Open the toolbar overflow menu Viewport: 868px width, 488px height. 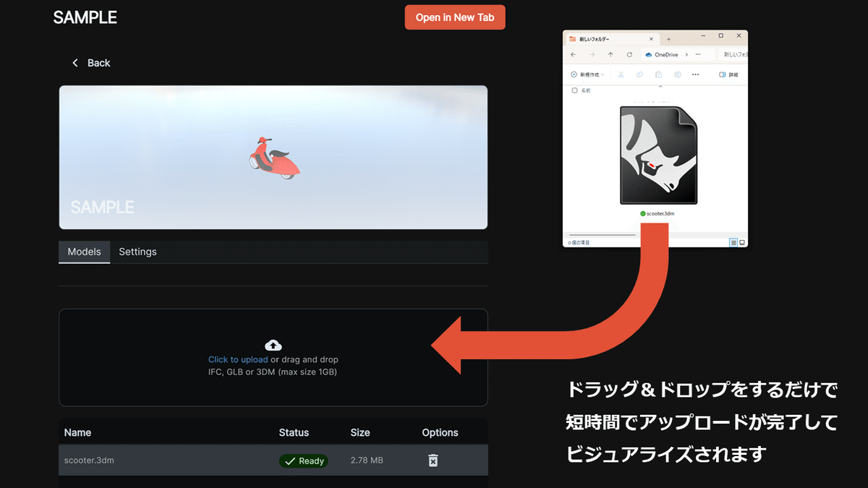(695, 74)
